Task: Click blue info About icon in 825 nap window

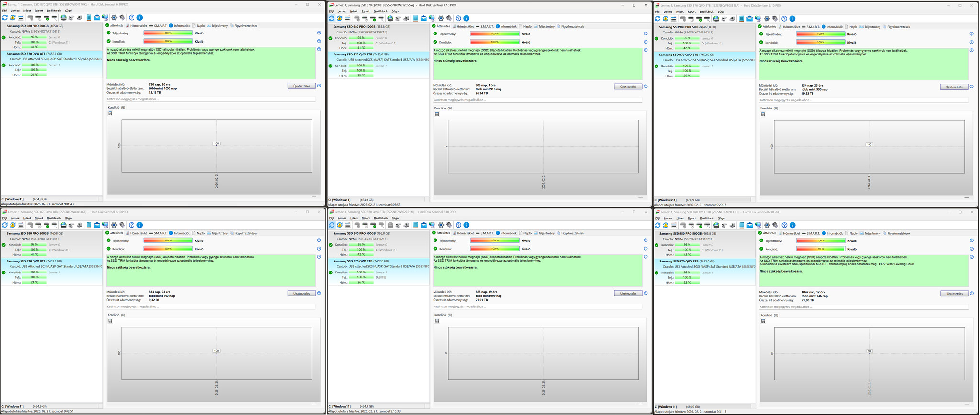Action: point(467,225)
